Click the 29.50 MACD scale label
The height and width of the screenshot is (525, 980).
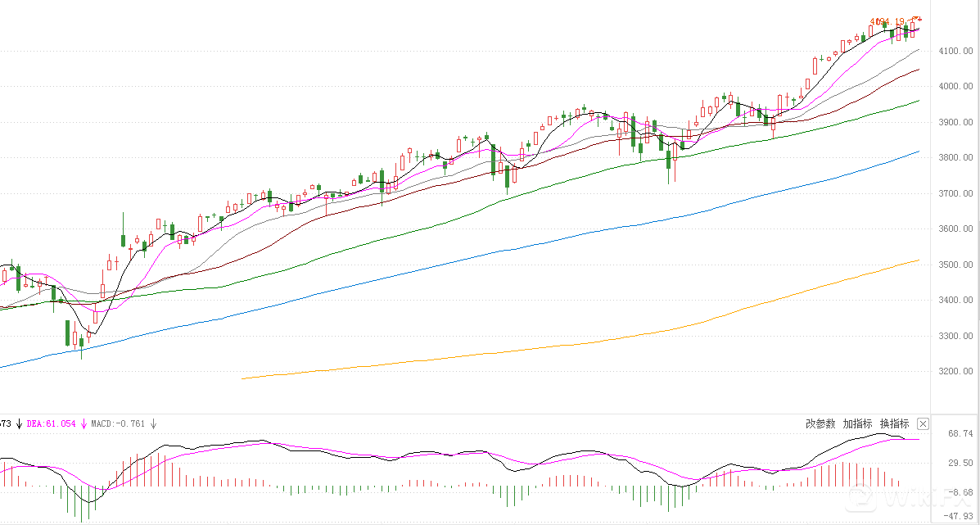[x=959, y=463]
